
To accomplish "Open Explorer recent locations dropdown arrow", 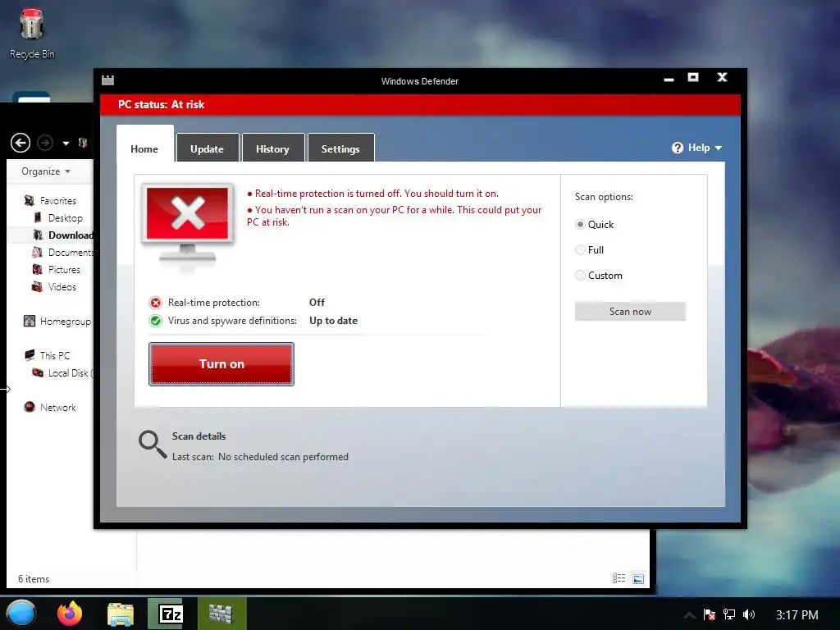I will pos(66,143).
